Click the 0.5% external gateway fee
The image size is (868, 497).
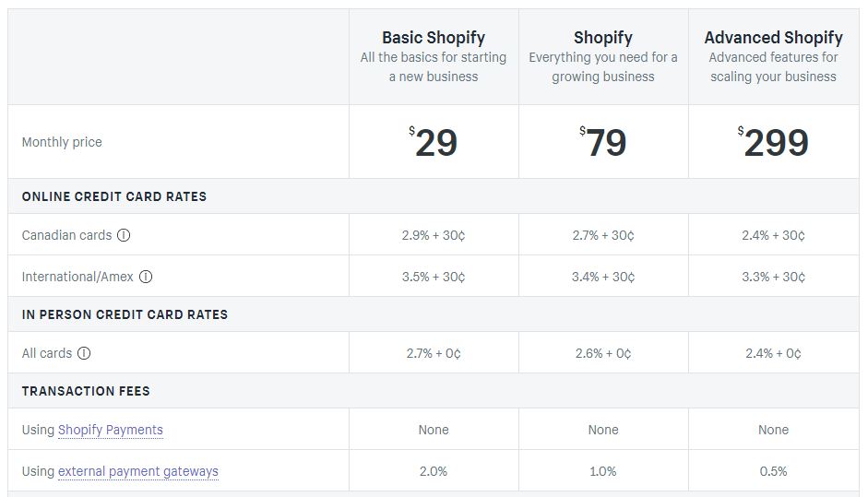pos(773,471)
